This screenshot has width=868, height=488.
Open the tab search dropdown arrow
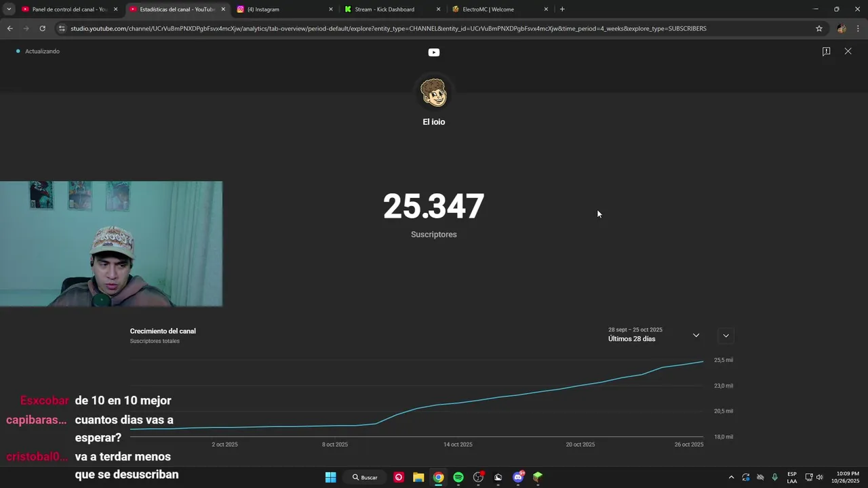(x=9, y=9)
